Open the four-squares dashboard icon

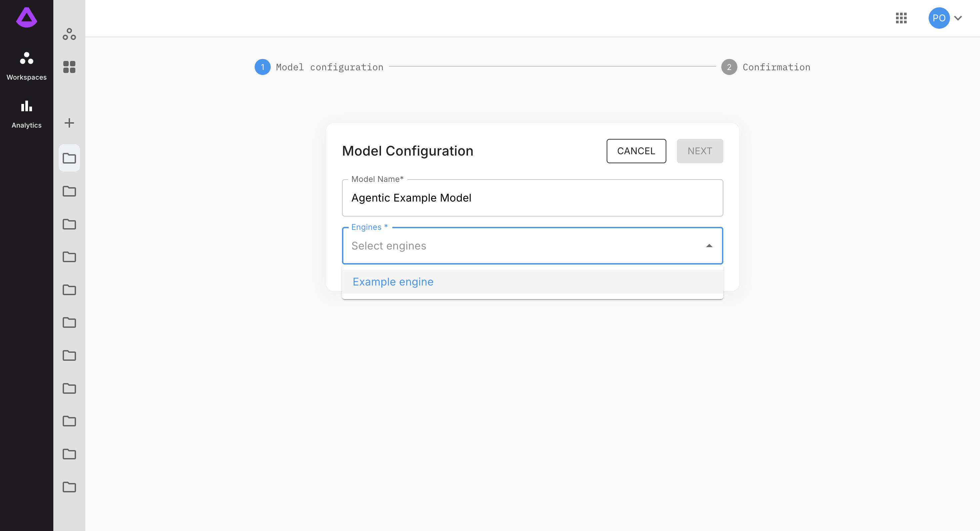(x=69, y=67)
